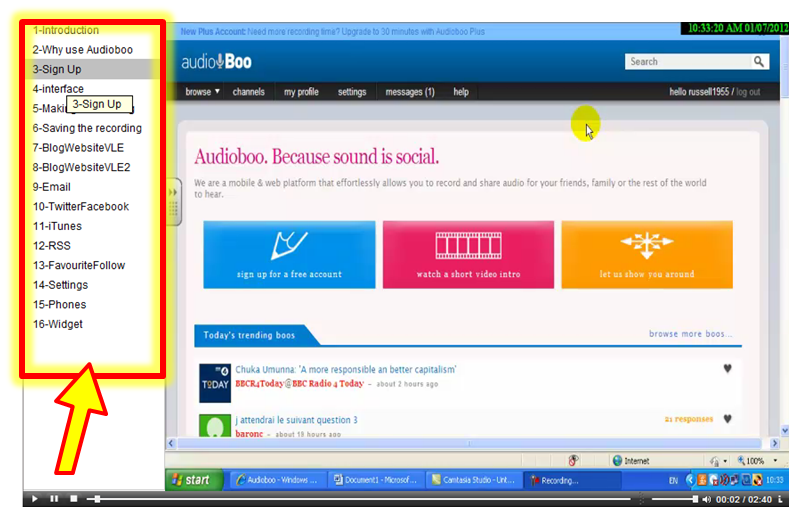Screen dimensions: 790x508
Task: Click the EN language bar indicator
Action: [x=673, y=481]
